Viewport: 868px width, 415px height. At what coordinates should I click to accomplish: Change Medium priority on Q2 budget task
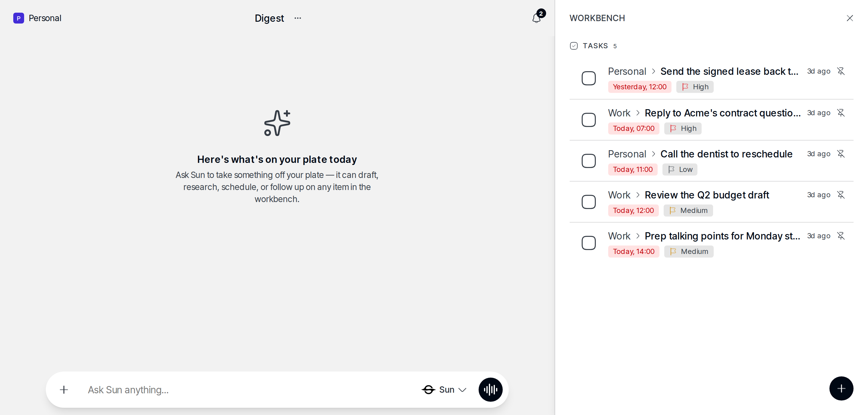click(688, 211)
